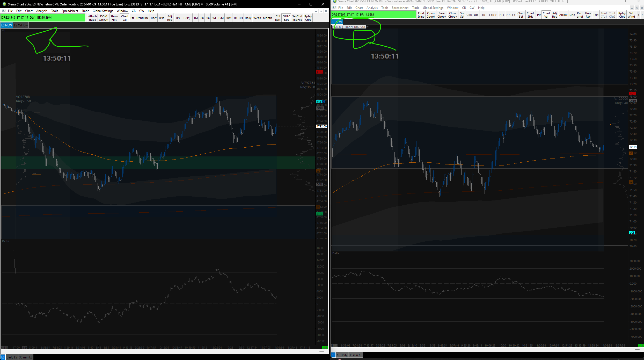Click the Horz Ray tool
The width and height of the screenshot is (644, 360).
[588, 15]
